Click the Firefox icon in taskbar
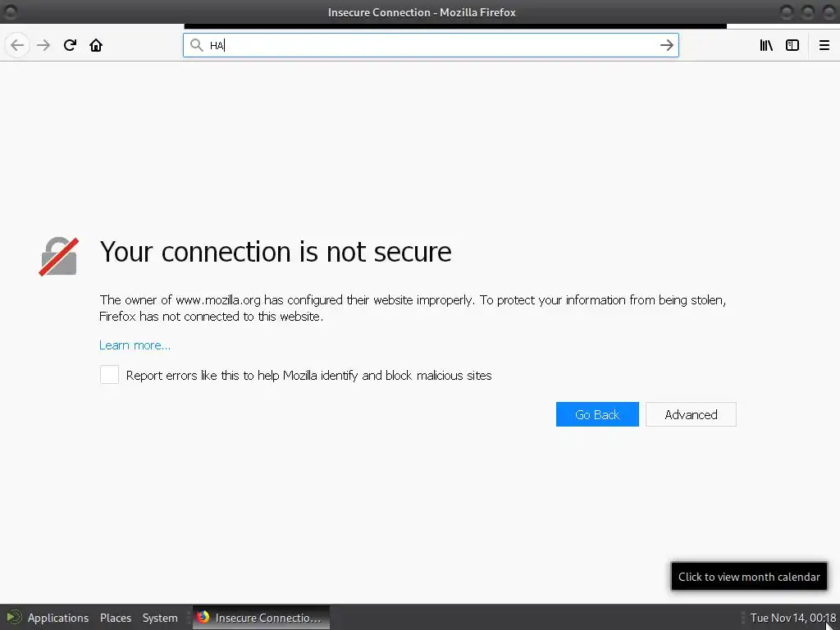Screen dimensions: 840x630 [x=203, y=617]
